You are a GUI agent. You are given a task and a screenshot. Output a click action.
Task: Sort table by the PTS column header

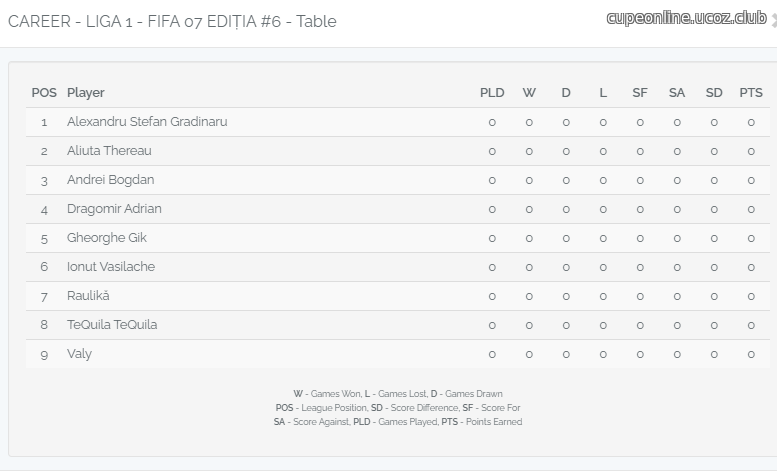pyautogui.click(x=751, y=93)
